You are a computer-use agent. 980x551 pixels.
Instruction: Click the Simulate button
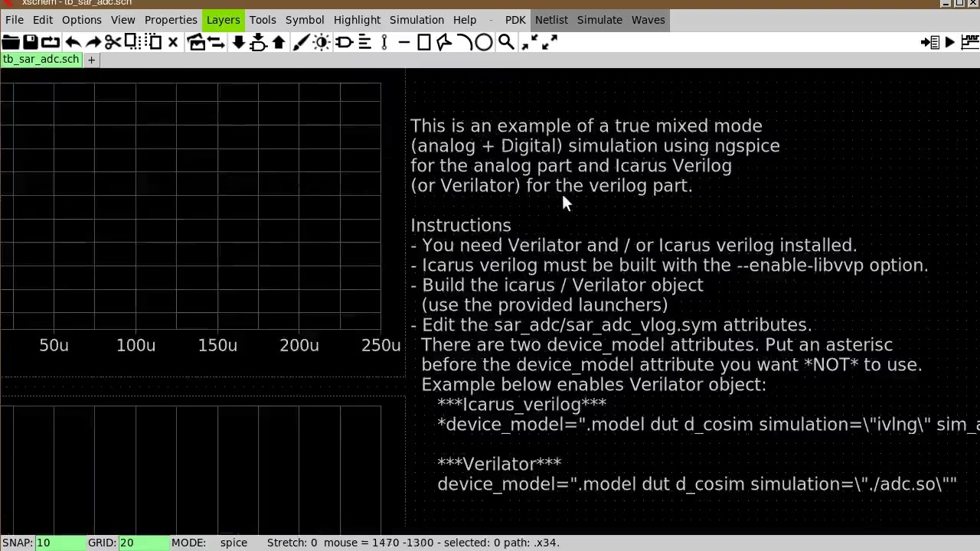tap(599, 19)
